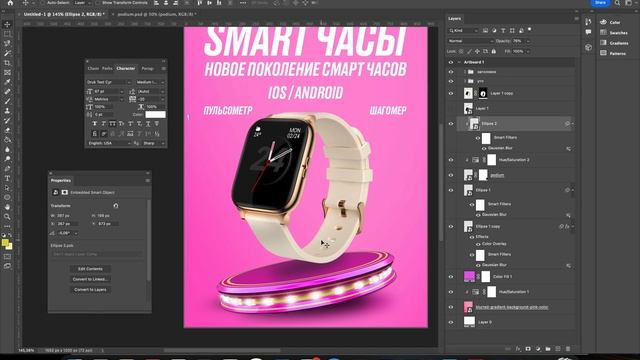Hide the Color Fill 1 layer
This screenshot has height=360, width=640.
coord(451,277)
